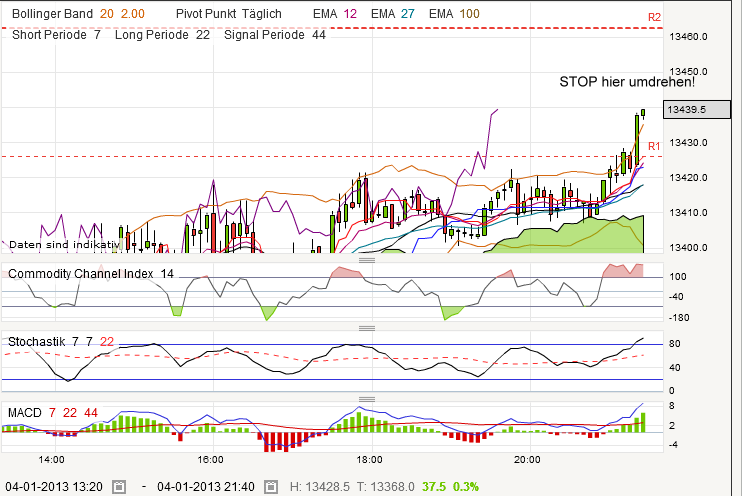The width and height of the screenshot is (742, 496).
Task: Click the R1 pivot resistance label
Action: (x=654, y=146)
